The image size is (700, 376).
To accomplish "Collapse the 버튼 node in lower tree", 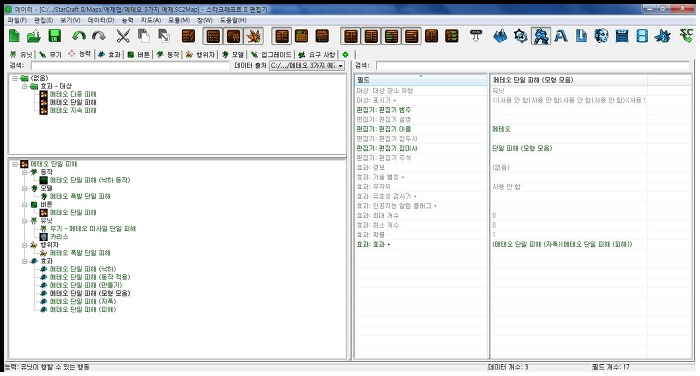I will point(25,205).
